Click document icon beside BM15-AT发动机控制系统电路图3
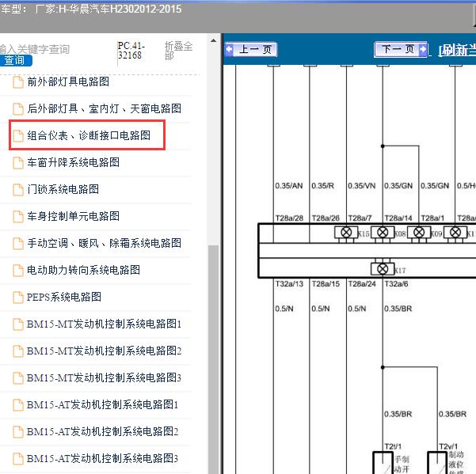The width and height of the screenshot is (476, 474). (x=18, y=459)
